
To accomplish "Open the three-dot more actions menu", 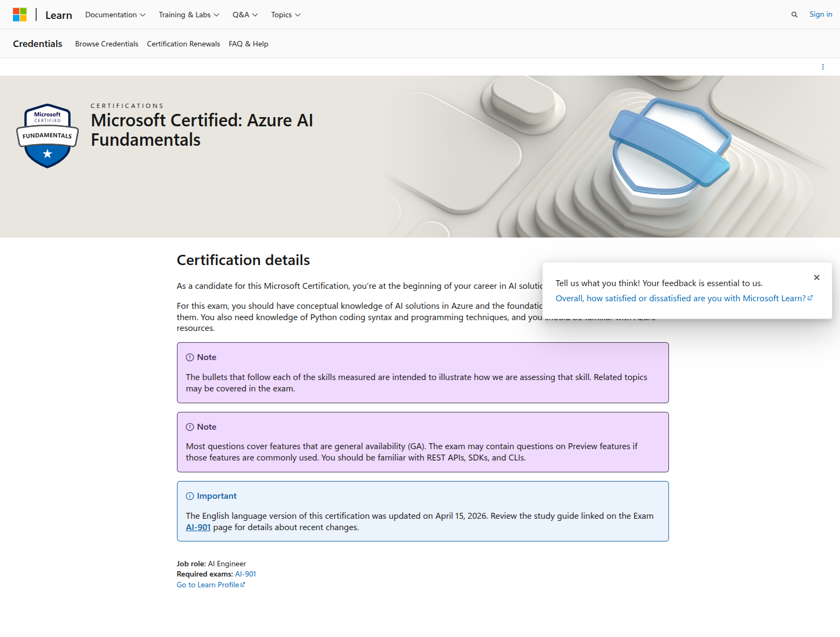I will click(823, 67).
